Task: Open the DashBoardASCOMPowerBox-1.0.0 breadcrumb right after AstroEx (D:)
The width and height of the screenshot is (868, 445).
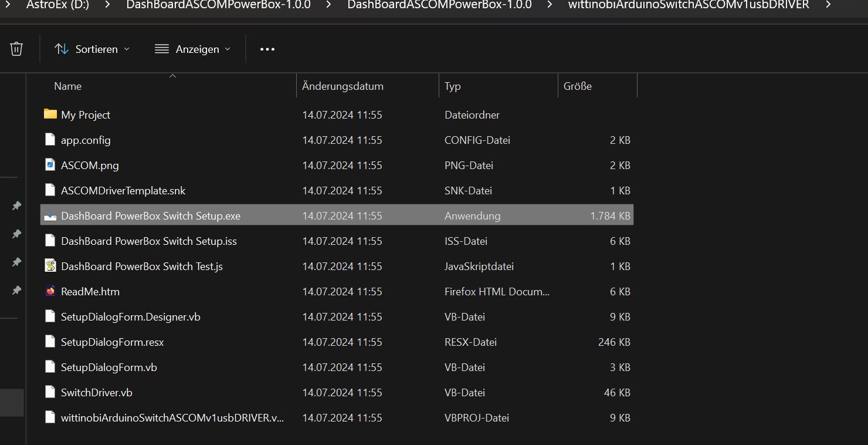Action: click(218, 5)
